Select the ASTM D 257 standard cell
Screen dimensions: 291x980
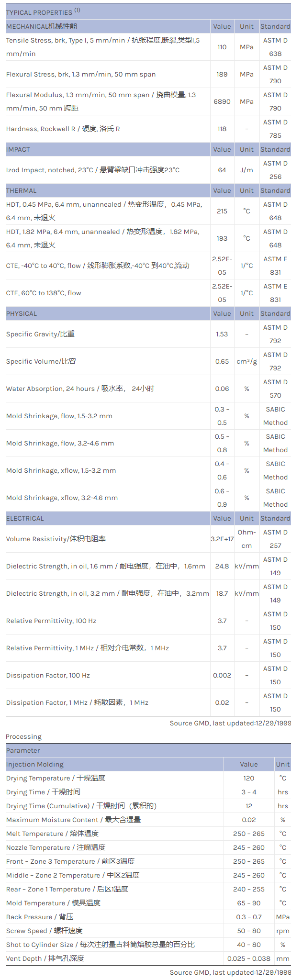tap(275, 539)
